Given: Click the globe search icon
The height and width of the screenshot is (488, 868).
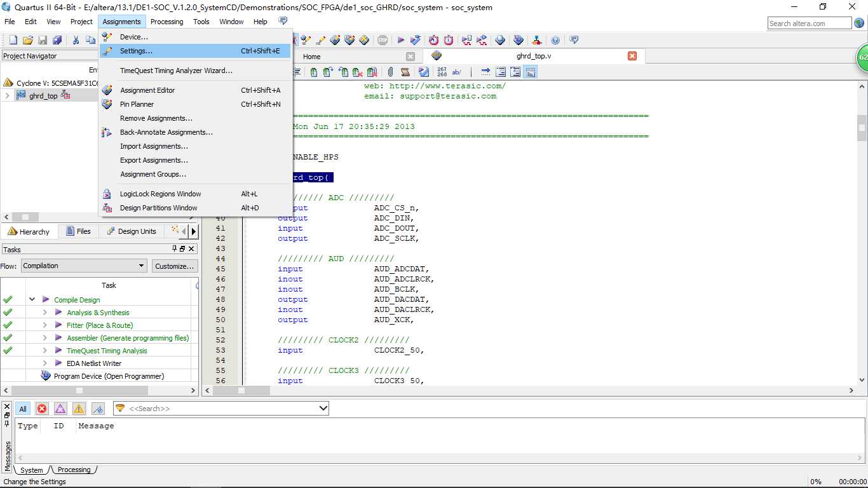Looking at the screenshot, I should coord(859,24).
